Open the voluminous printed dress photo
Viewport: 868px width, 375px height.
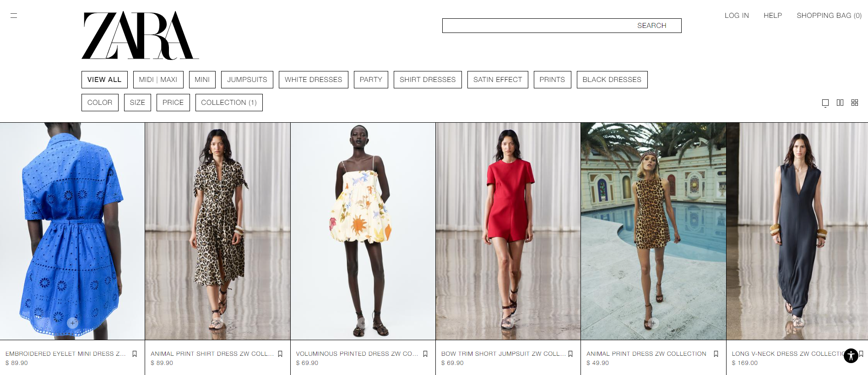[x=363, y=231]
